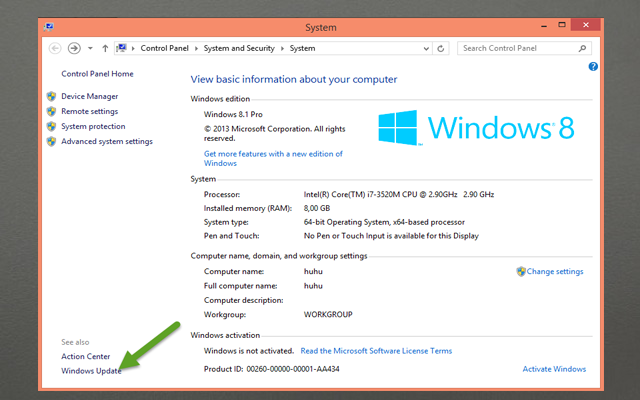Viewport: 640px width, 400px height.
Task: Click the Device Manager shield icon
Action: (51, 96)
